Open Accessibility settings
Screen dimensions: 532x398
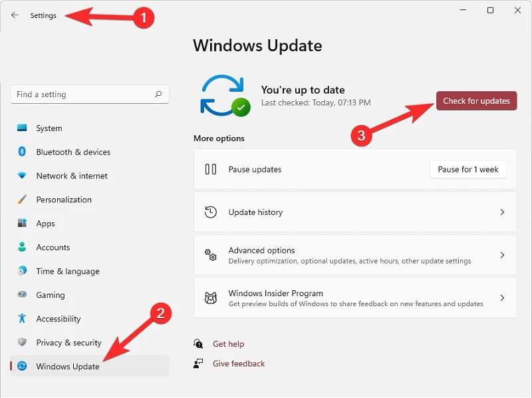(x=90, y=318)
